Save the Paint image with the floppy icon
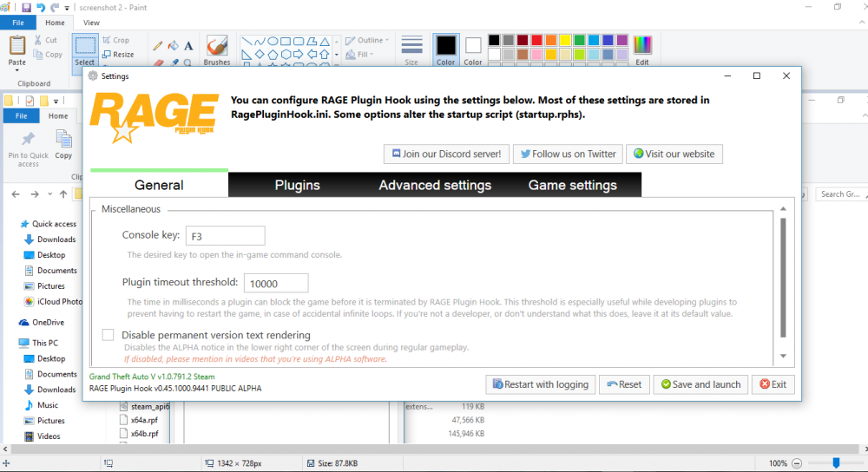Image resolution: width=868 pixels, height=472 pixels. (x=26, y=8)
